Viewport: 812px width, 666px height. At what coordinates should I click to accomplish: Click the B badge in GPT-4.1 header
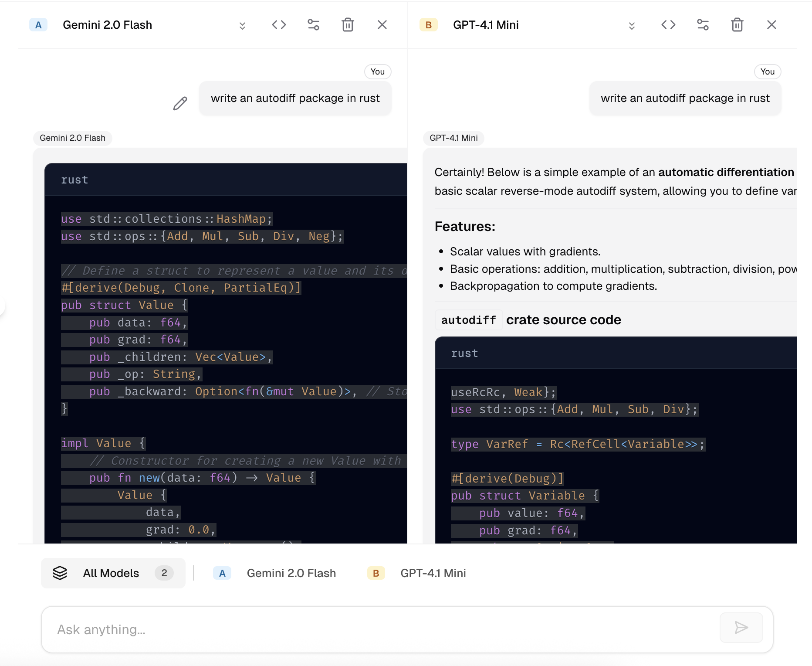pos(428,25)
